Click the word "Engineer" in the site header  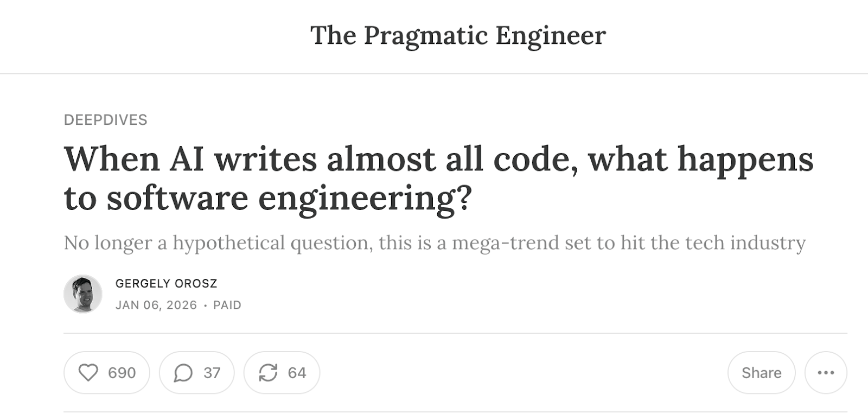[550, 36]
